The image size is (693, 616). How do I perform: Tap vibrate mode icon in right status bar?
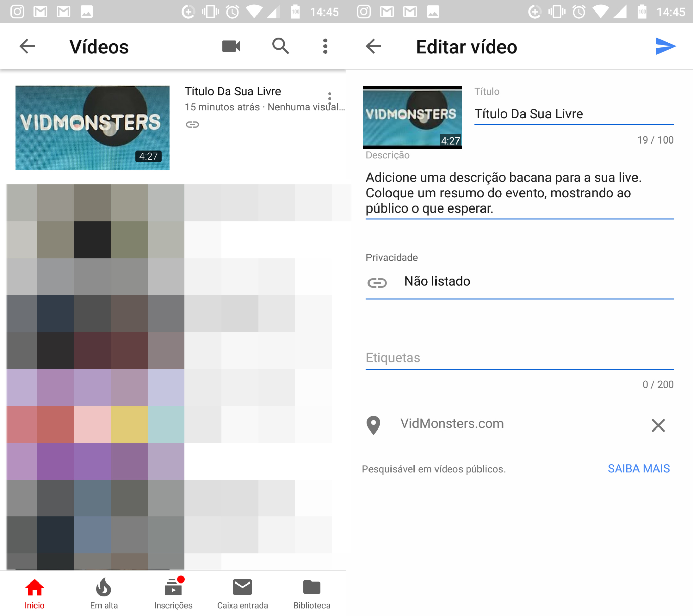(556, 12)
